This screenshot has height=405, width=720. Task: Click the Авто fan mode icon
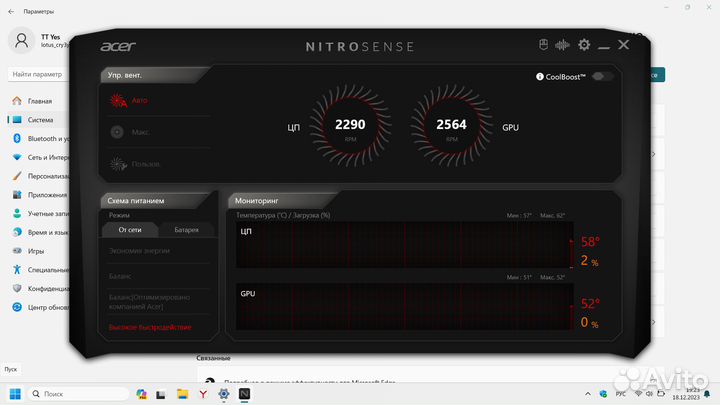pos(118,100)
